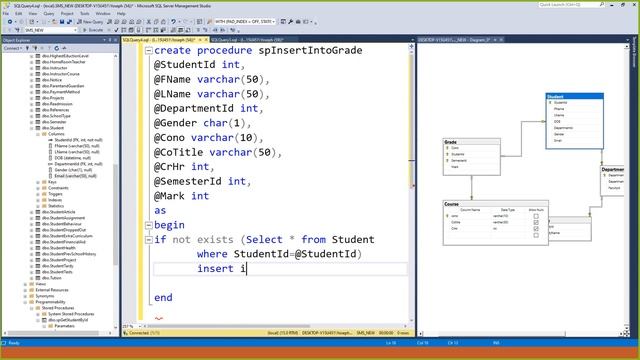Image resolution: width=640 pixels, height=360 pixels.
Task: Click the Save file icon in toolbar
Action: [x=62, y=22]
